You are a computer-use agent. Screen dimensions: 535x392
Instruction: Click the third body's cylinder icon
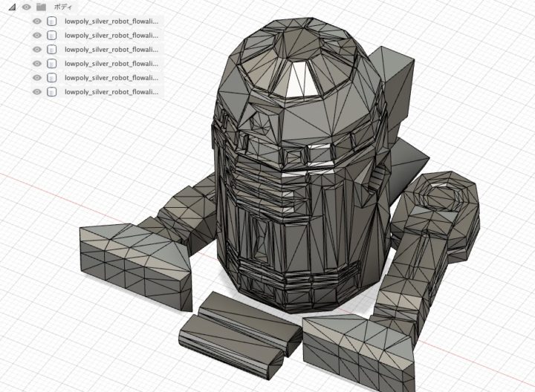click(51, 50)
